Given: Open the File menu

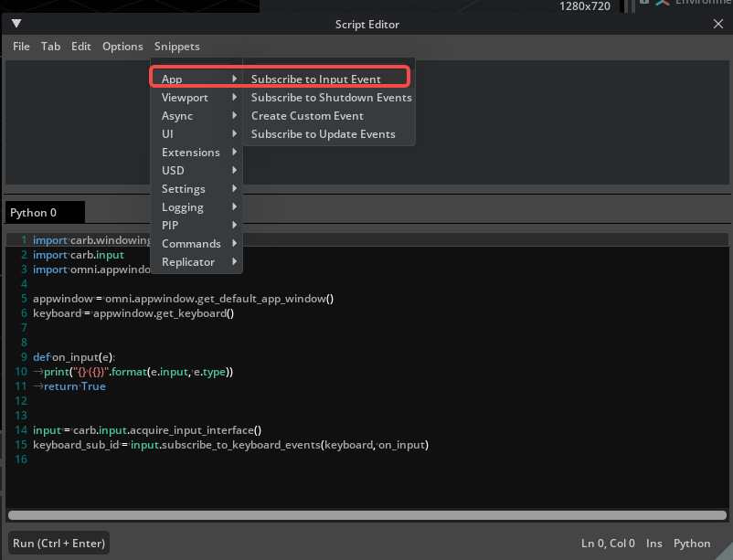Looking at the screenshot, I should pyautogui.click(x=21, y=47).
